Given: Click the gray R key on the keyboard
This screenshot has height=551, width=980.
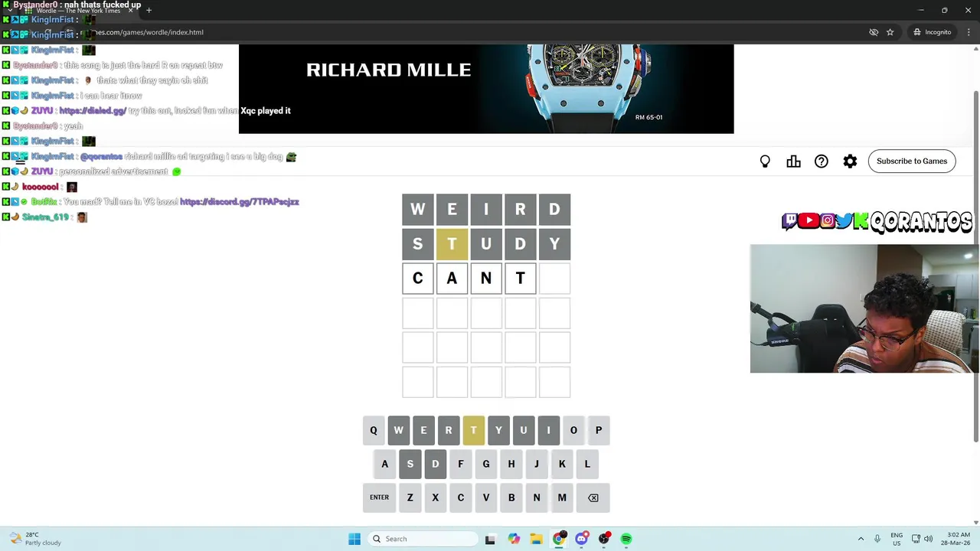Looking at the screenshot, I should (449, 430).
